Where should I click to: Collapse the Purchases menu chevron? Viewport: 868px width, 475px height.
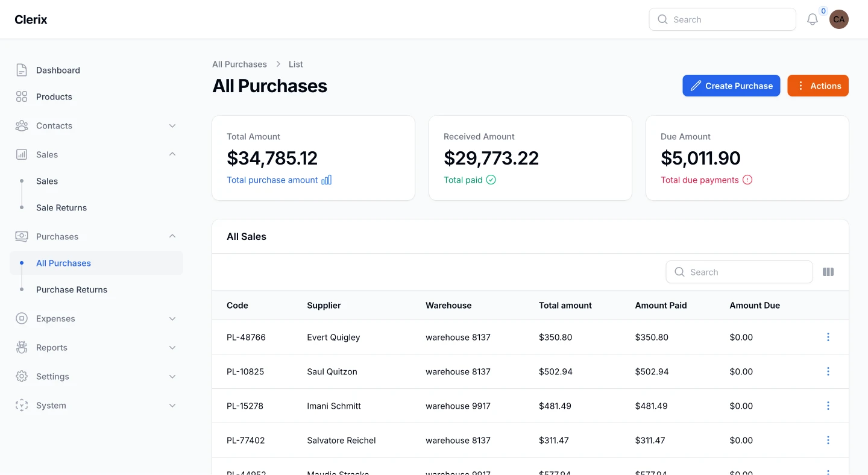172,236
